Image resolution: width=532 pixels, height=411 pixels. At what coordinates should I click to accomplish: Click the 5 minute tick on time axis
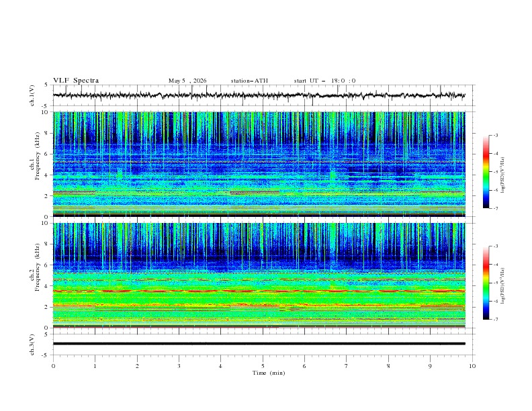coord(263,366)
